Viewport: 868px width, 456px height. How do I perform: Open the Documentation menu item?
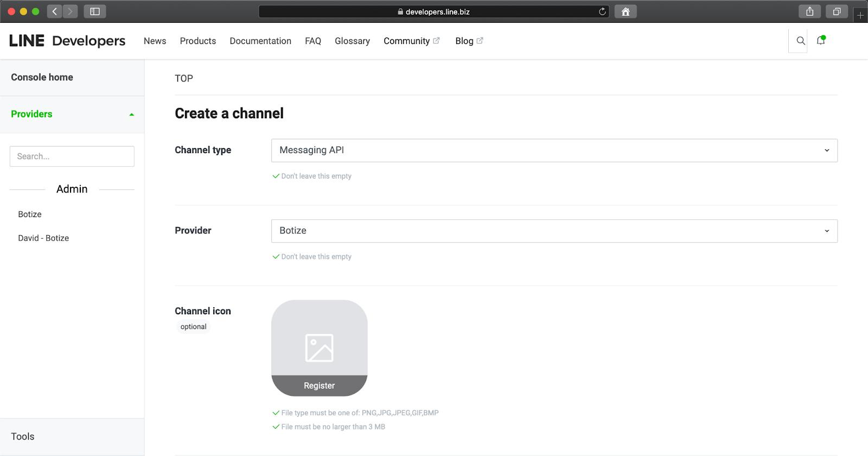pyautogui.click(x=260, y=41)
